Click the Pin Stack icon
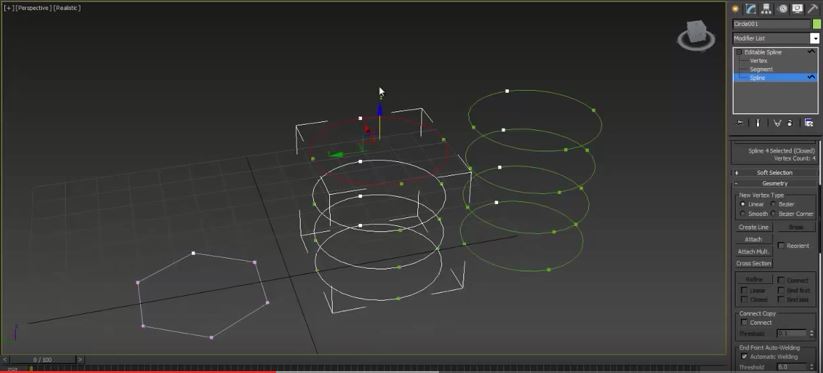 coord(740,123)
